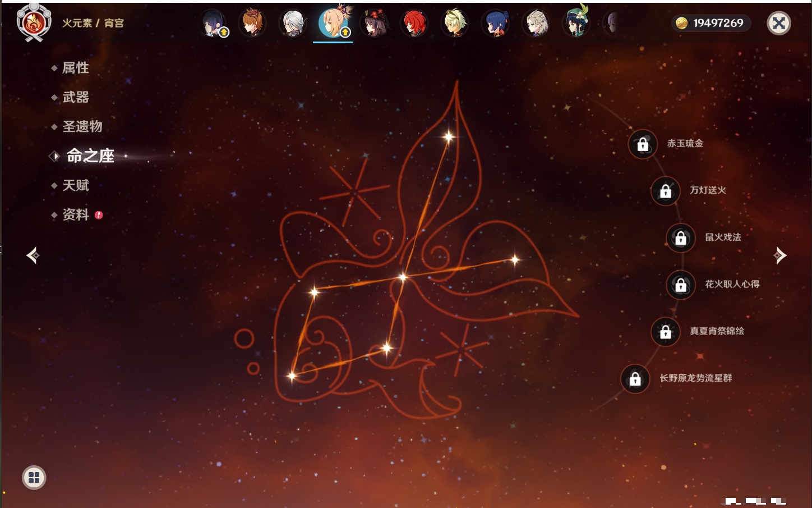Go to previous character with left arrow
This screenshot has height=508, width=812.
pos(33,255)
